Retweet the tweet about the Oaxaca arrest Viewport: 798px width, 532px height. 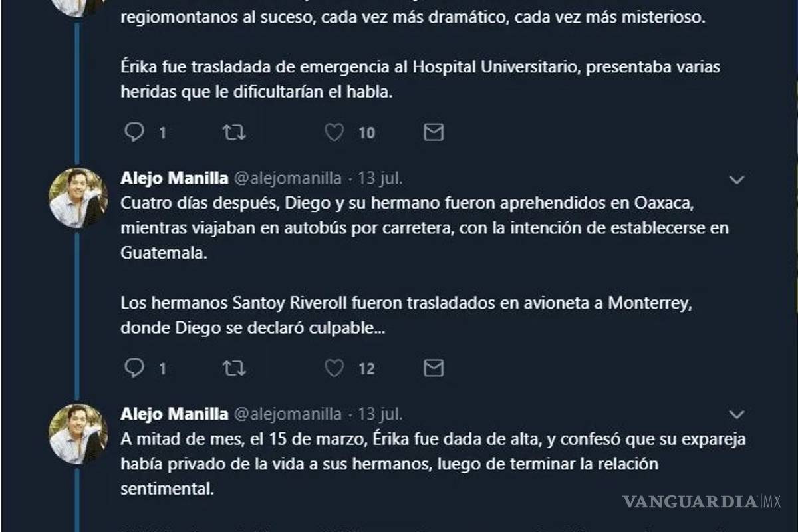click(233, 368)
